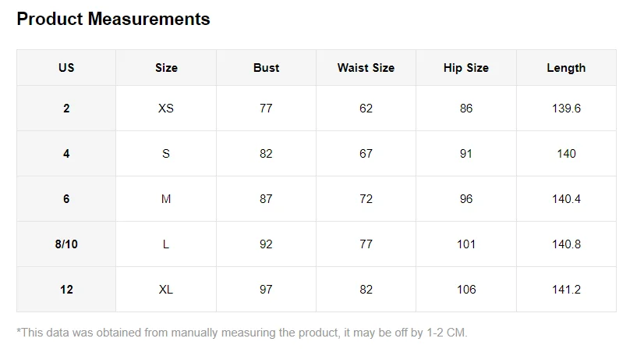Click the Size column header

pyautogui.click(x=166, y=68)
